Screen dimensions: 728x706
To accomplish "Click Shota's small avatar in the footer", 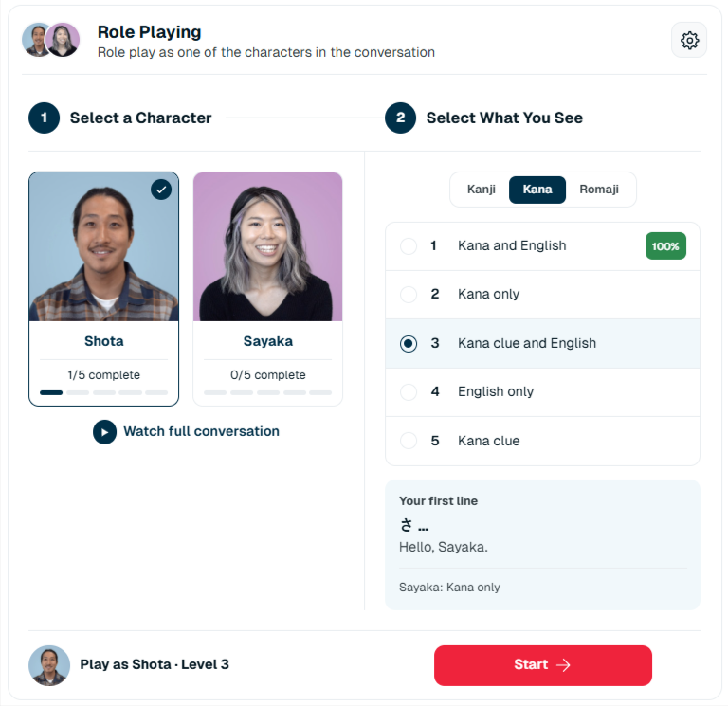I will [49, 665].
